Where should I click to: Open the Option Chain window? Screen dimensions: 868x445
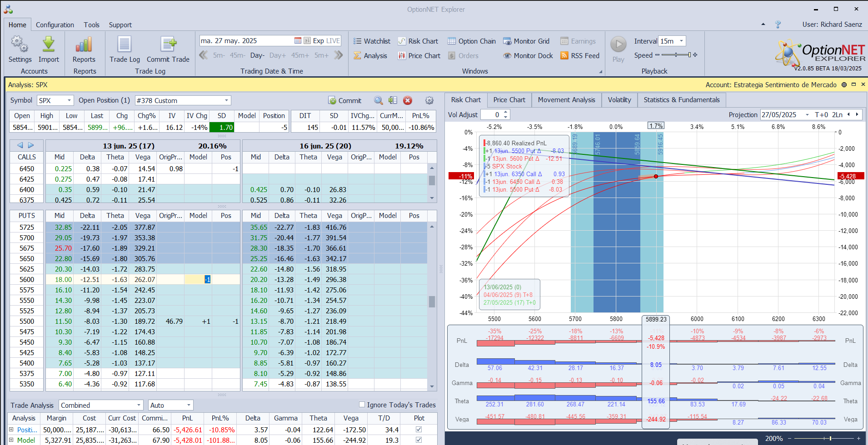pos(472,41)
